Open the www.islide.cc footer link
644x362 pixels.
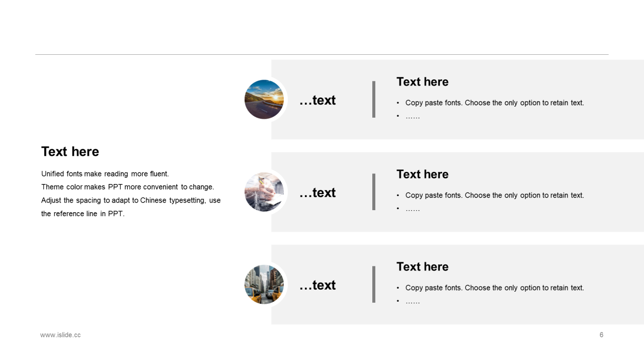point(60,335)
